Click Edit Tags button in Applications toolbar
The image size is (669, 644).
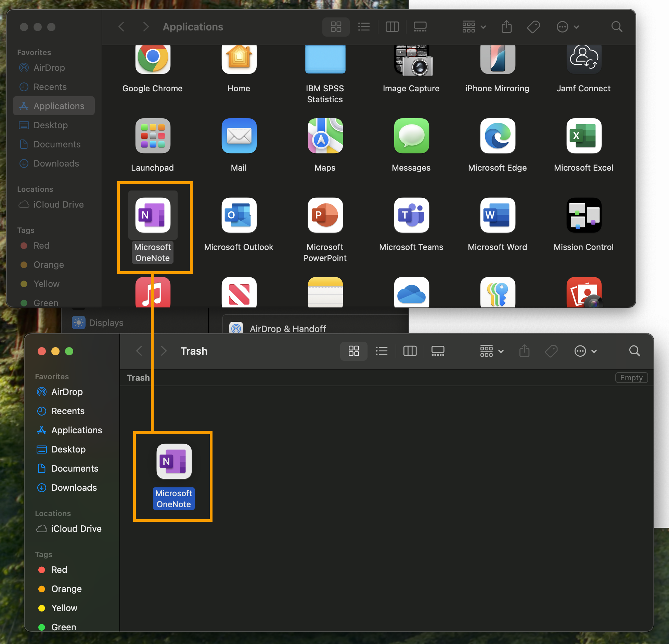[x=533, y=27]
